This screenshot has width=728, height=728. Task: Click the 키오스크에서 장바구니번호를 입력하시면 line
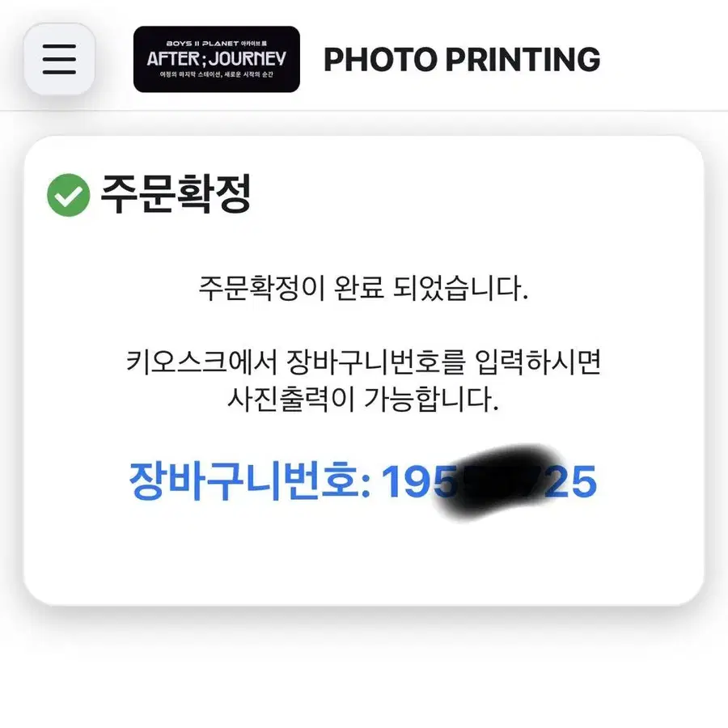click(363, 362)
